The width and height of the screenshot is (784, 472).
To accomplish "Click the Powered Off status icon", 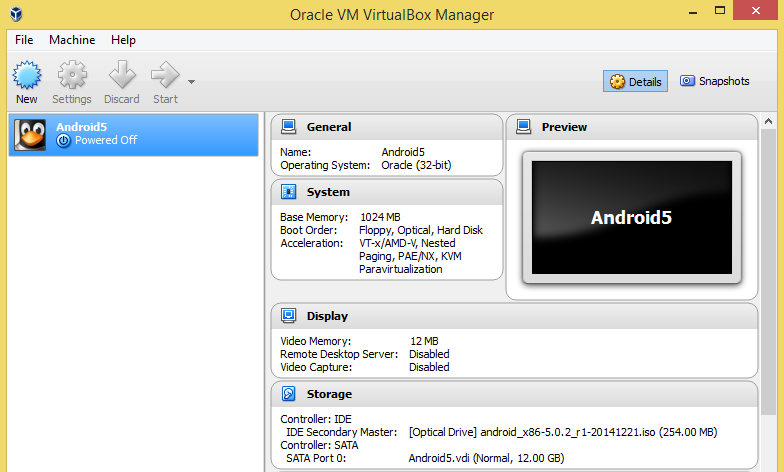I will [64, 140].
